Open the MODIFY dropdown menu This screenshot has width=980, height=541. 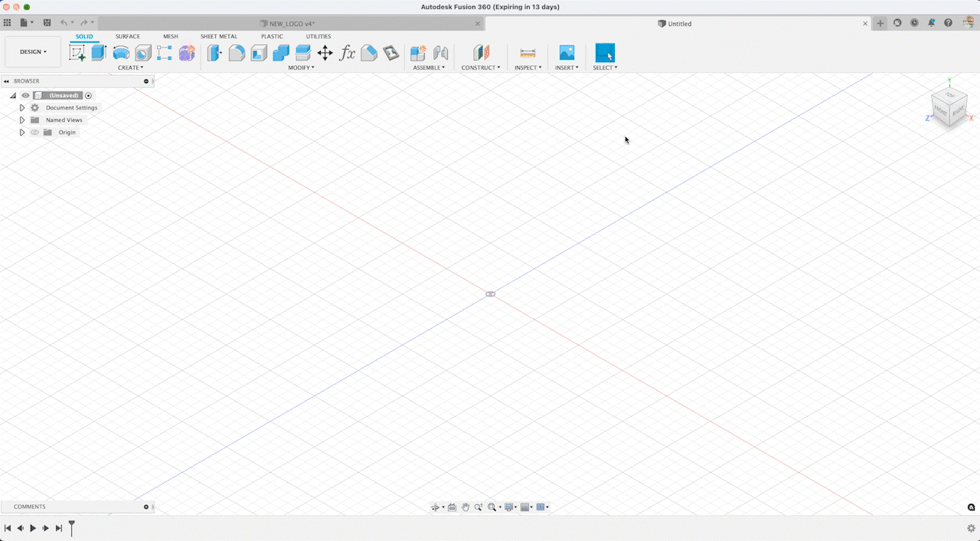click(x=301, y=67)
